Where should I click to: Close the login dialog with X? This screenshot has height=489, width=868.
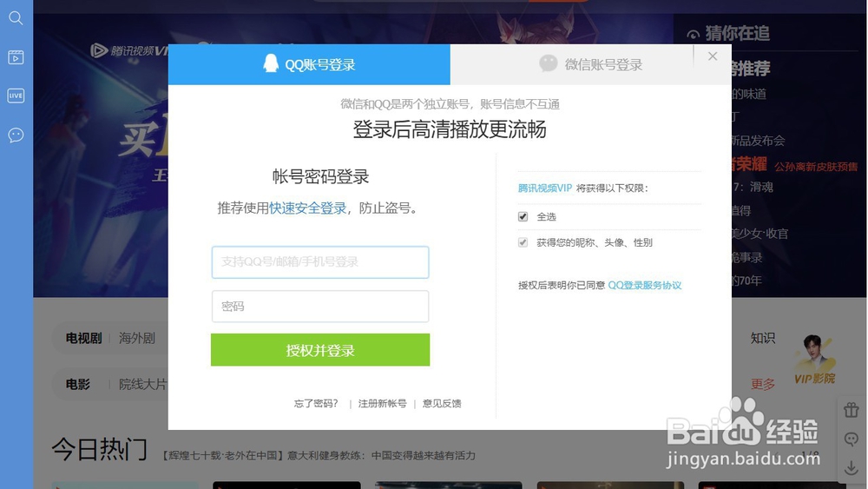point(713,56)
